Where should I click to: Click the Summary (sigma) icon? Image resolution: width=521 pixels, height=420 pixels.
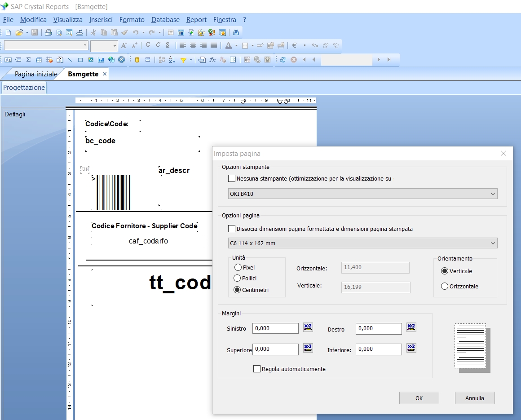28,59
